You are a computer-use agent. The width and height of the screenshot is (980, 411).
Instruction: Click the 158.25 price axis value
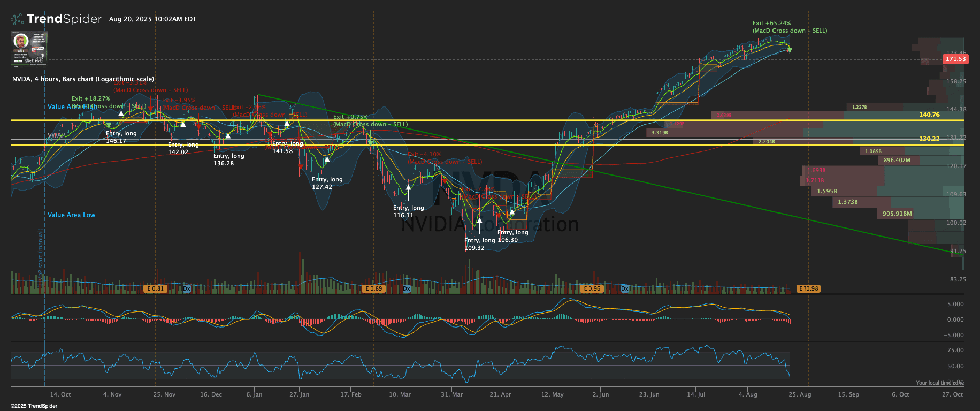(x=956, y=81)
